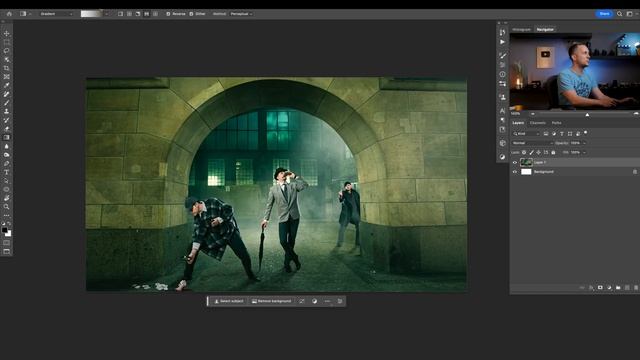This screenshot has height=360, width=640.
Task: Open the Character panel icon
Action: (502, 111)
